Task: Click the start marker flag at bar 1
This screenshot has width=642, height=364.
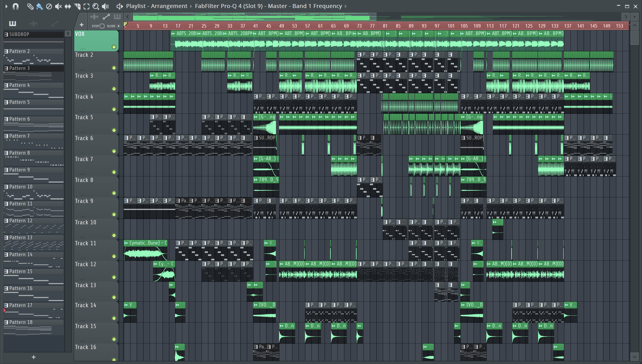Action: click(126, 25)
